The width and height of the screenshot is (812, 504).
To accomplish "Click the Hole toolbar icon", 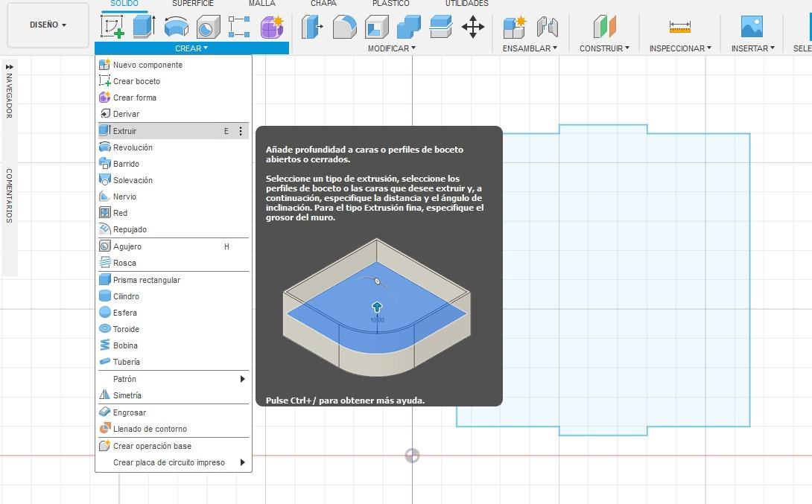I will [x=208, y=26].
